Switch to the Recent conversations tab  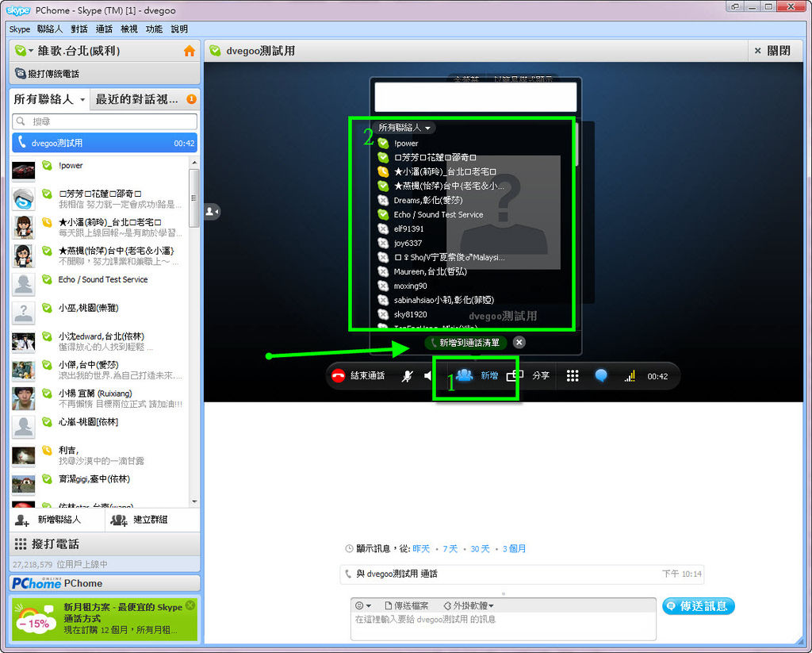coord(144,99)
